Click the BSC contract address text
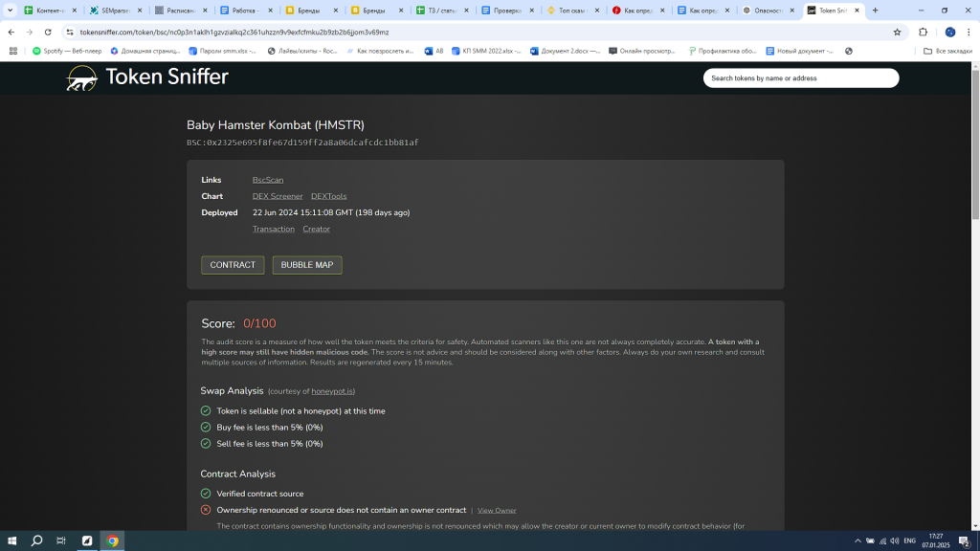Screen dimensions: 980x551 point(302,143)
